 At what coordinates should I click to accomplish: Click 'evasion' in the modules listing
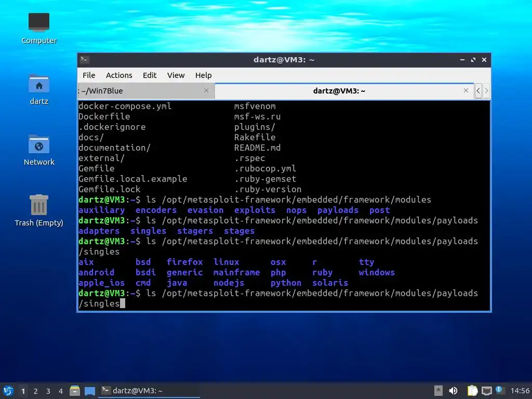click(x=205, y=210)
